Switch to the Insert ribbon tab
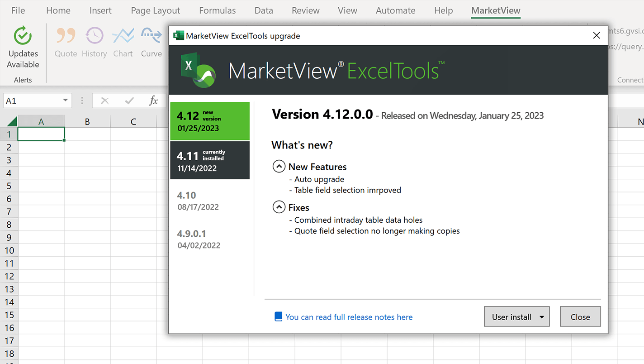 pyautogui.click(x=100, y=10)
